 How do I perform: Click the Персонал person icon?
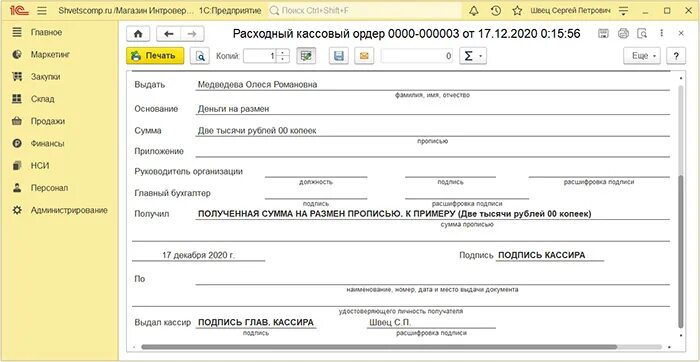point(17,188)
